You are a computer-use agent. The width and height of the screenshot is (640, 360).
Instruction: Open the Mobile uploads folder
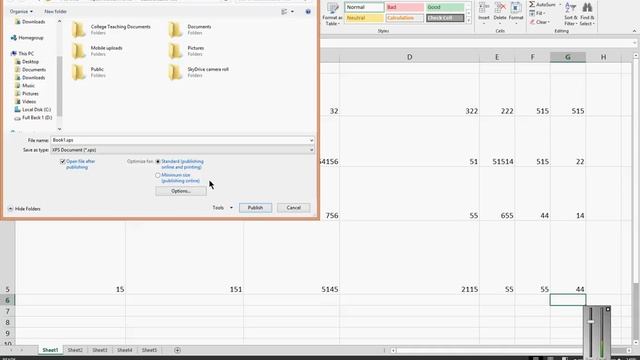97,51
